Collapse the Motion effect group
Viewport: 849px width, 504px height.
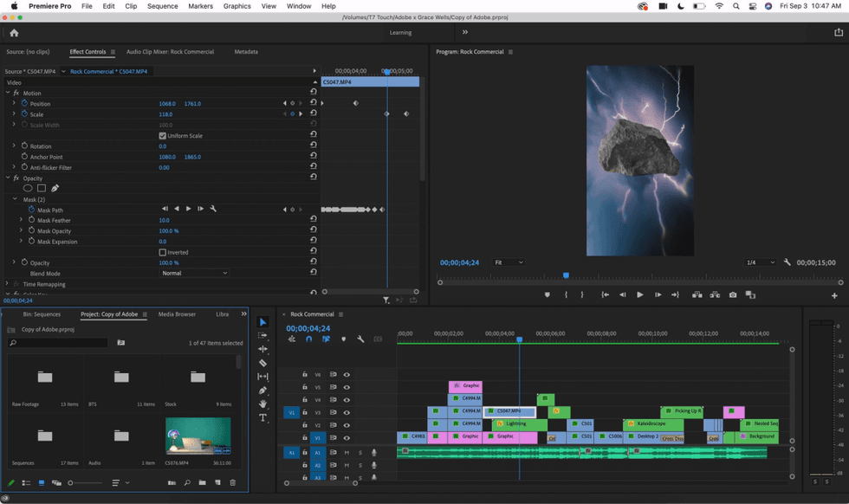pyautogui.click(x=8, y=93)
